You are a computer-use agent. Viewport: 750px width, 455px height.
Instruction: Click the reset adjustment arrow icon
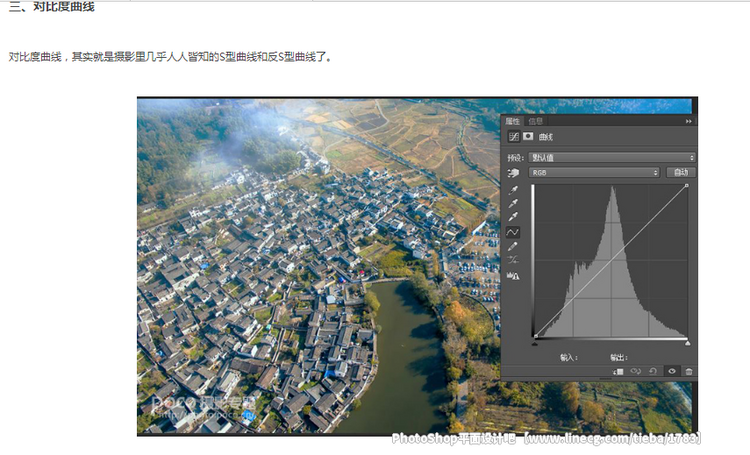652,371
